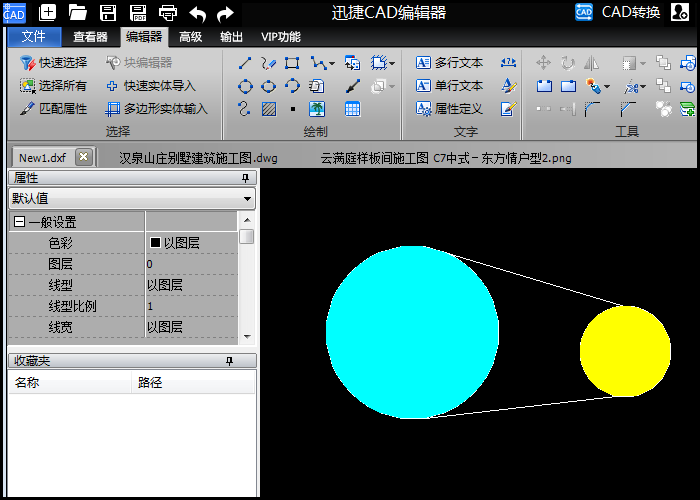
Task: Close the New1.dxf document tab
Action: (83, 157)
